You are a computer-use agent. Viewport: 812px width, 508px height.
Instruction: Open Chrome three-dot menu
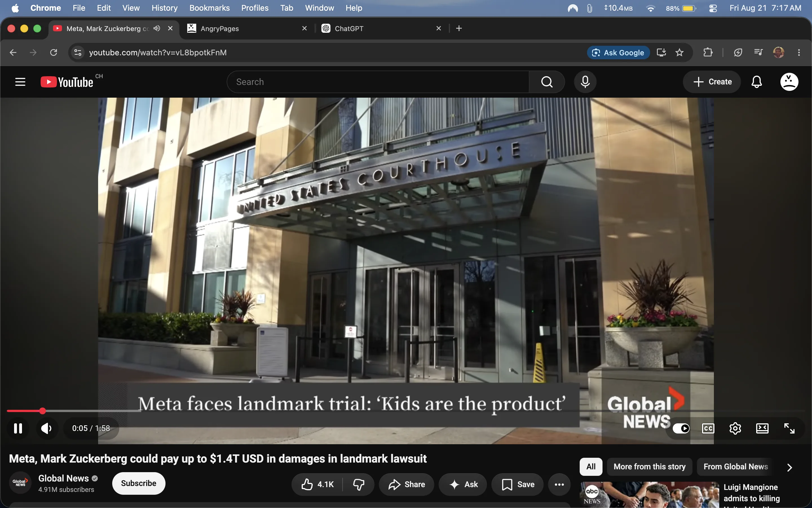click(799, 52)
